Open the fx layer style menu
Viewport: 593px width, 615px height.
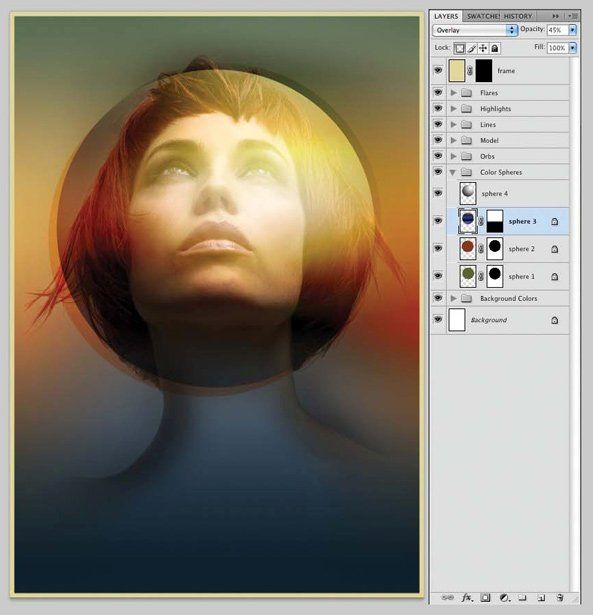467,597
